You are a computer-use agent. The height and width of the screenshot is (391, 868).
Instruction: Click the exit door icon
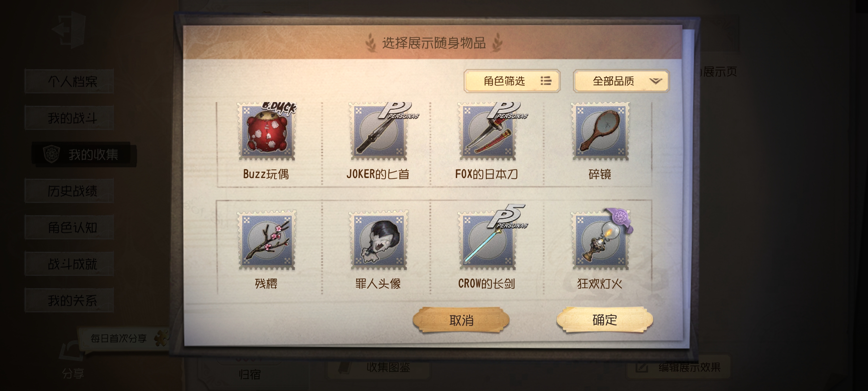pyautogui.click(x=69, y=30)
